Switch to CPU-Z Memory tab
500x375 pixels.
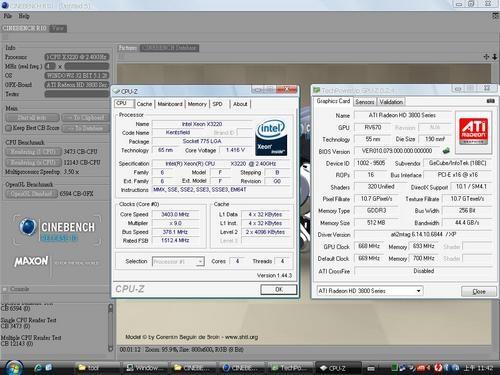coord(197,104)
